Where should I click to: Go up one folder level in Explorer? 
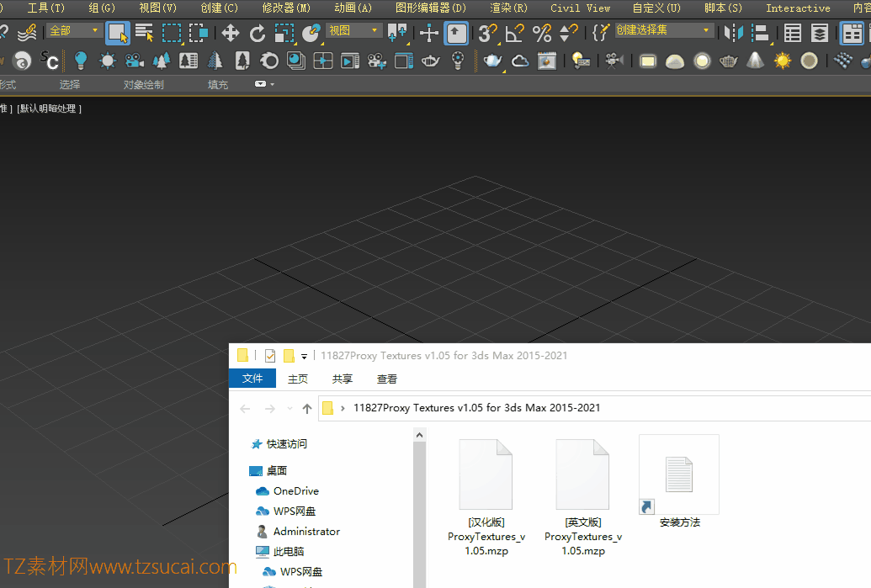tap(307, 409)
